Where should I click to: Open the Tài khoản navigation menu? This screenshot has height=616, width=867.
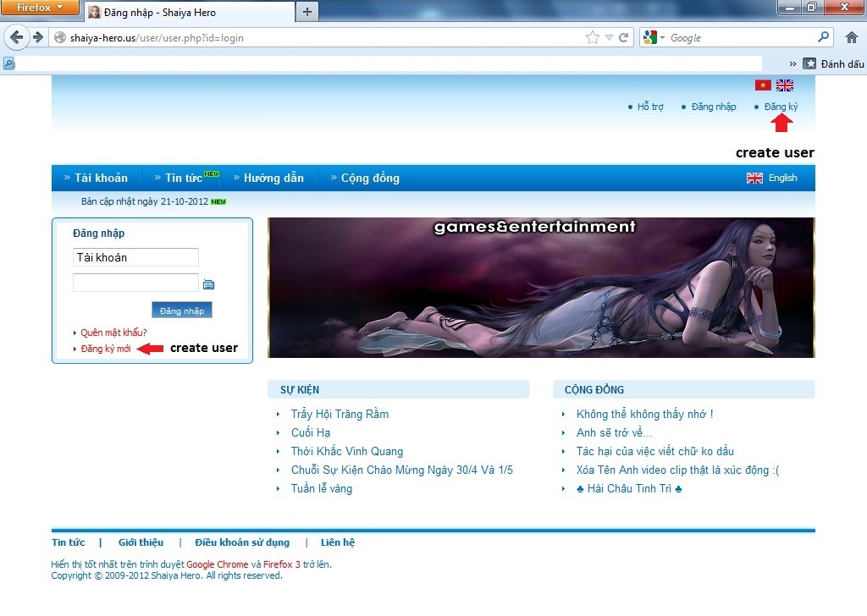101,178
